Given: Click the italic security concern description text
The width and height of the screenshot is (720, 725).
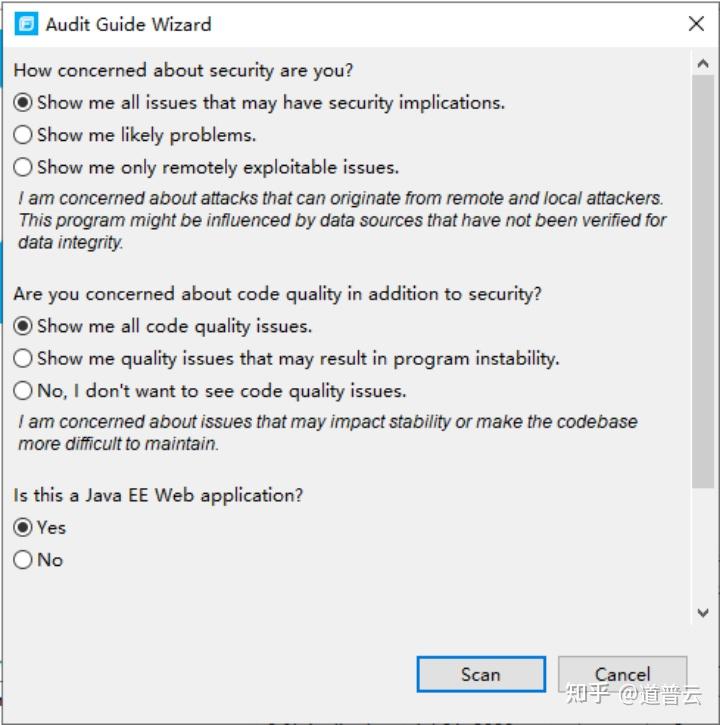Looking at the screenshot, I should click(342, 220).
